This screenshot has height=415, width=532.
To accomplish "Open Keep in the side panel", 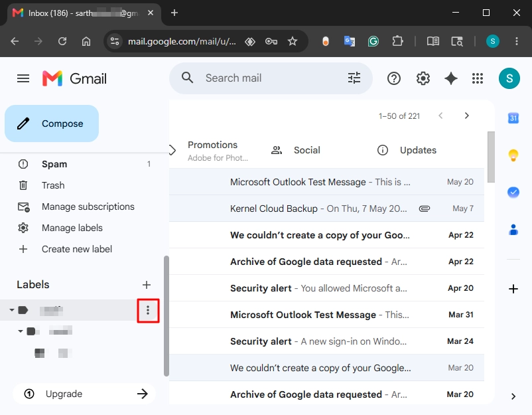I will pos(513,155).
